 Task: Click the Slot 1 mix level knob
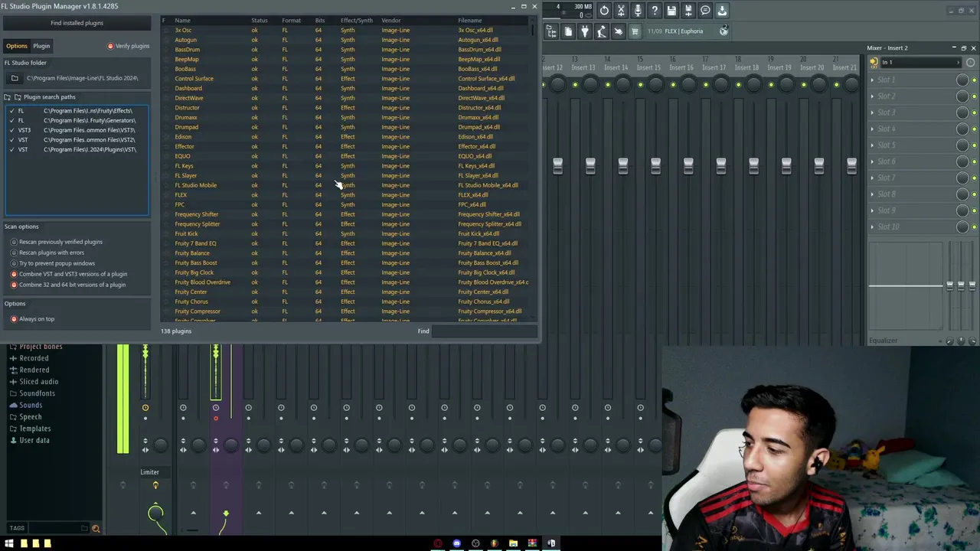click(x=962, y=80)
